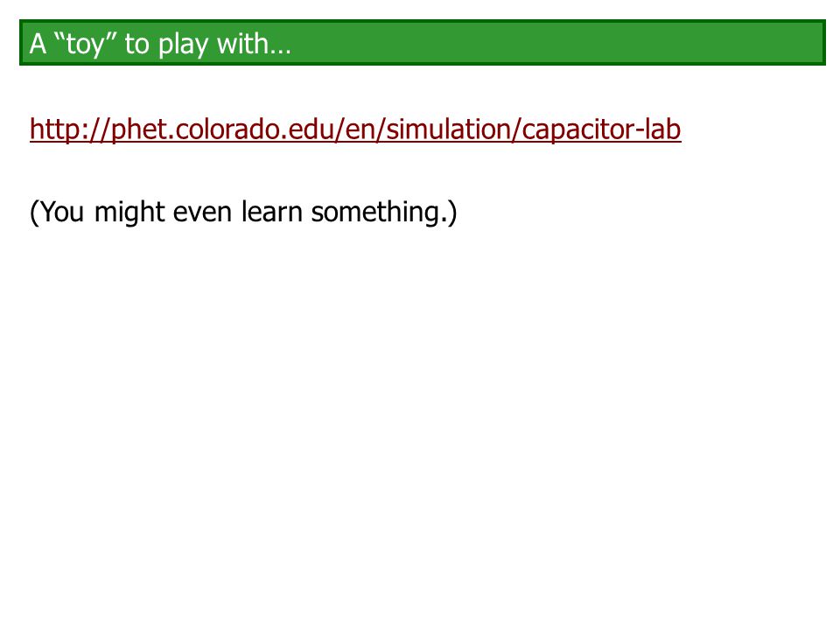Click the word "(You" opening the parenthetical

coord(57,212)
